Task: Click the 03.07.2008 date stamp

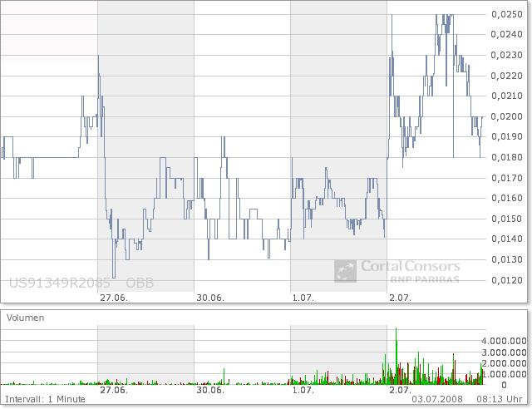Action: tap(437, 399)
